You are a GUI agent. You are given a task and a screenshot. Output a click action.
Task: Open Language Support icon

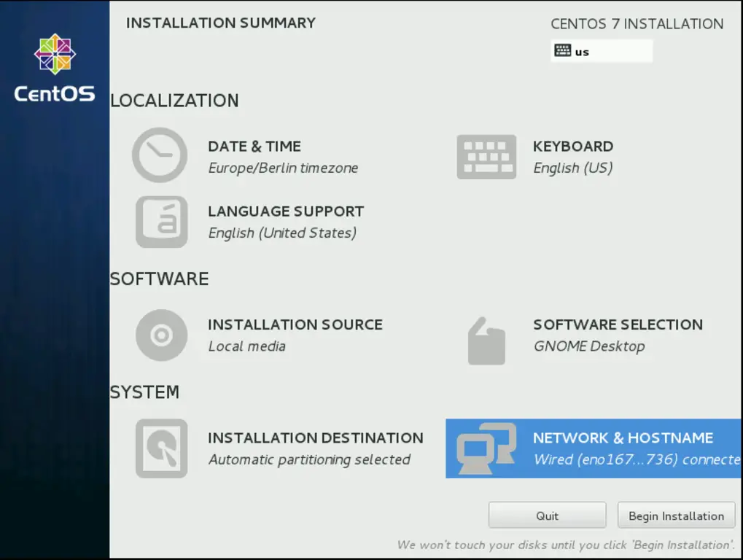pos(162,222)
